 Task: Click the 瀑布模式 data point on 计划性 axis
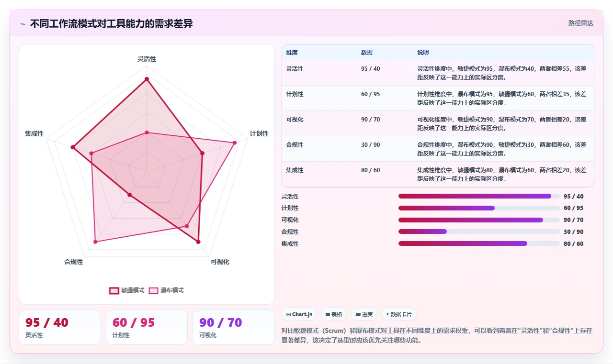[x=235, y=143]
